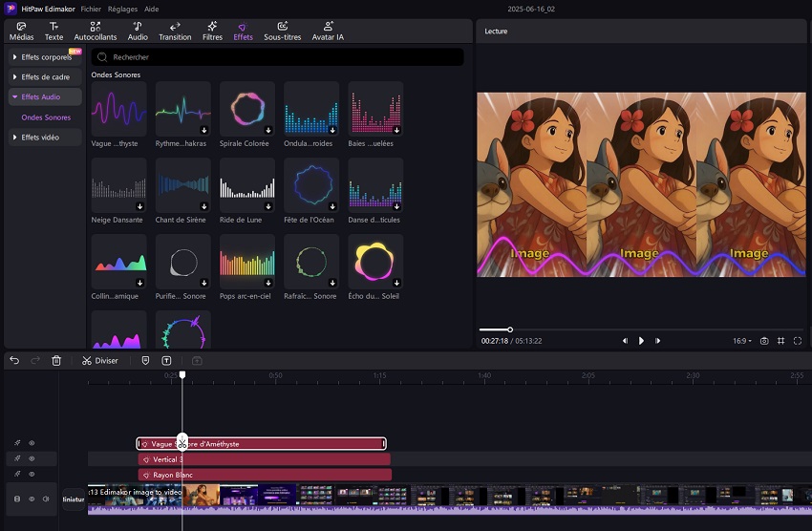Take a snapshot with the camera icon
812x531 pixels.
point(764,341)
